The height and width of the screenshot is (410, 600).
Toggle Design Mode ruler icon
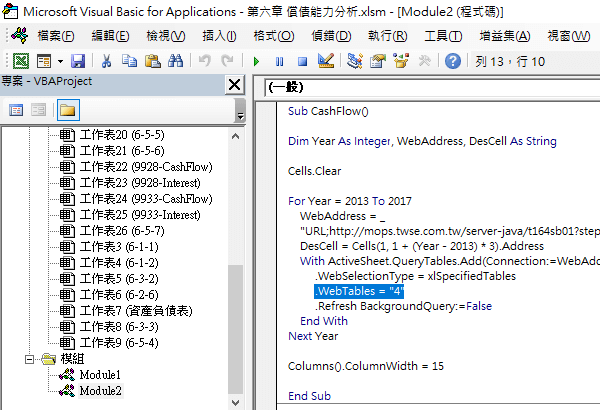[326, 61]
